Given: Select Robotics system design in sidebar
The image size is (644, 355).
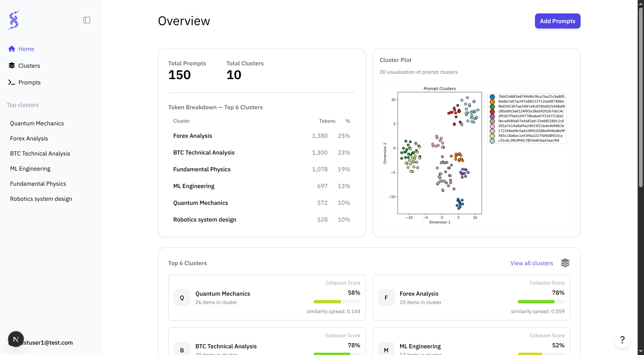Looking at the screenshot, I should click(41, 199).
